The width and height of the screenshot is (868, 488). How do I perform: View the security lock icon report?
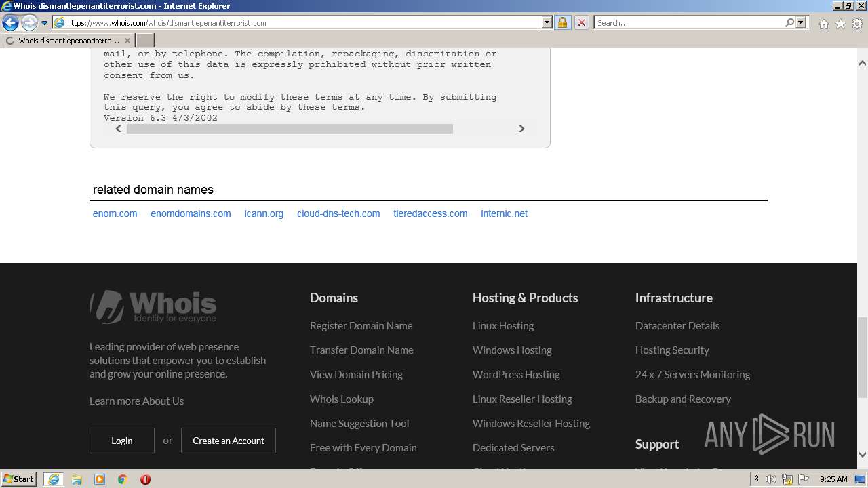pyautogui.click(x=562, y=23)
